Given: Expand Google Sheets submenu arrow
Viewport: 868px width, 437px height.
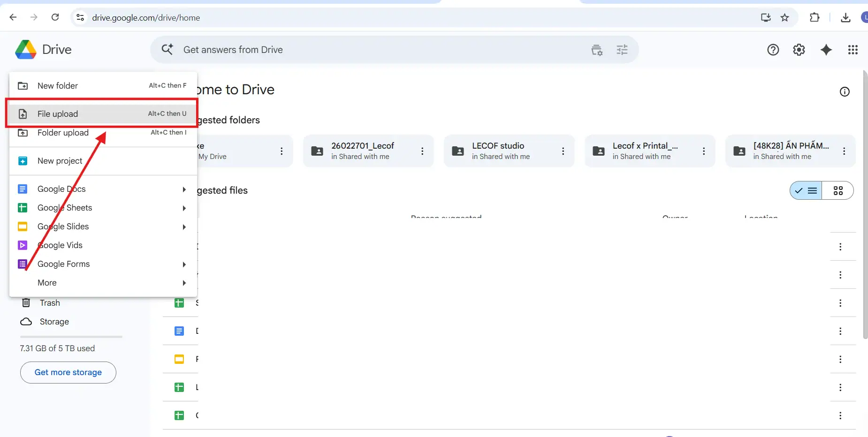Looking at the screenshot, I should click(184, 208).
